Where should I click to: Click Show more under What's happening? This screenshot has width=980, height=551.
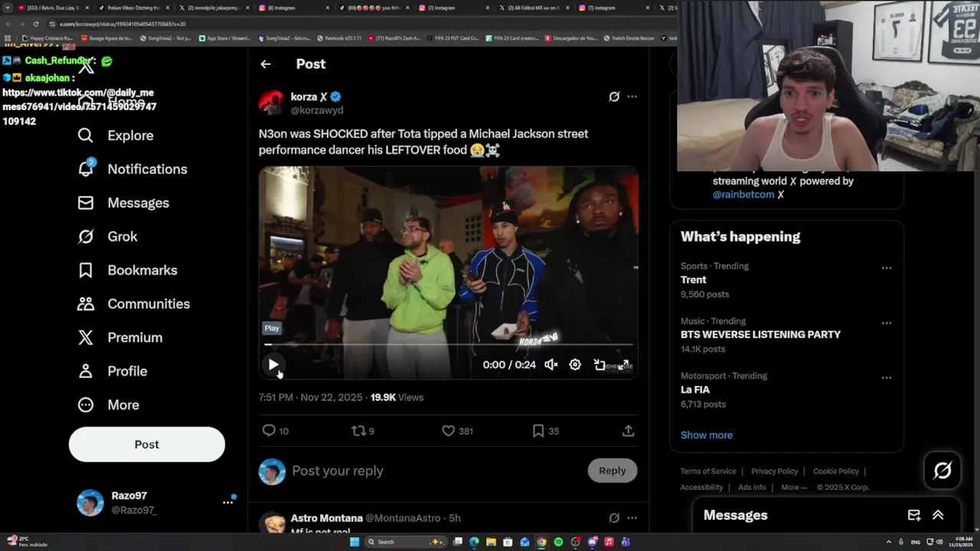point(707,435)
